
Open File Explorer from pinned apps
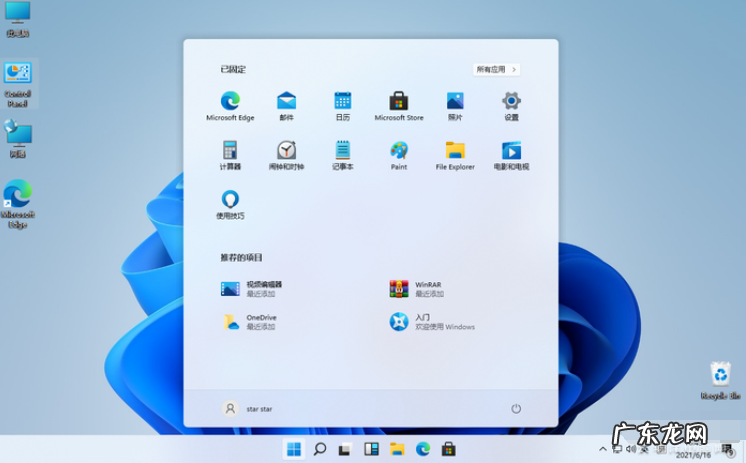pos(455,155)
